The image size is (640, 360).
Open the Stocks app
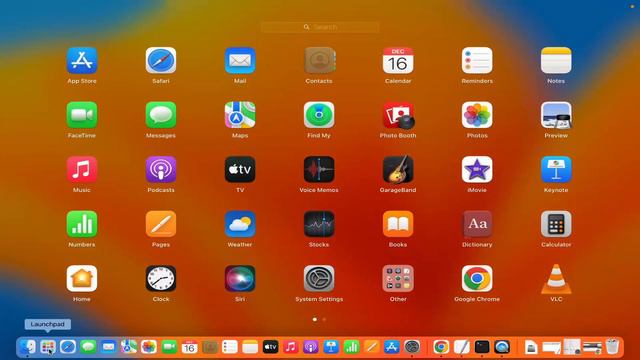point(319,224)
